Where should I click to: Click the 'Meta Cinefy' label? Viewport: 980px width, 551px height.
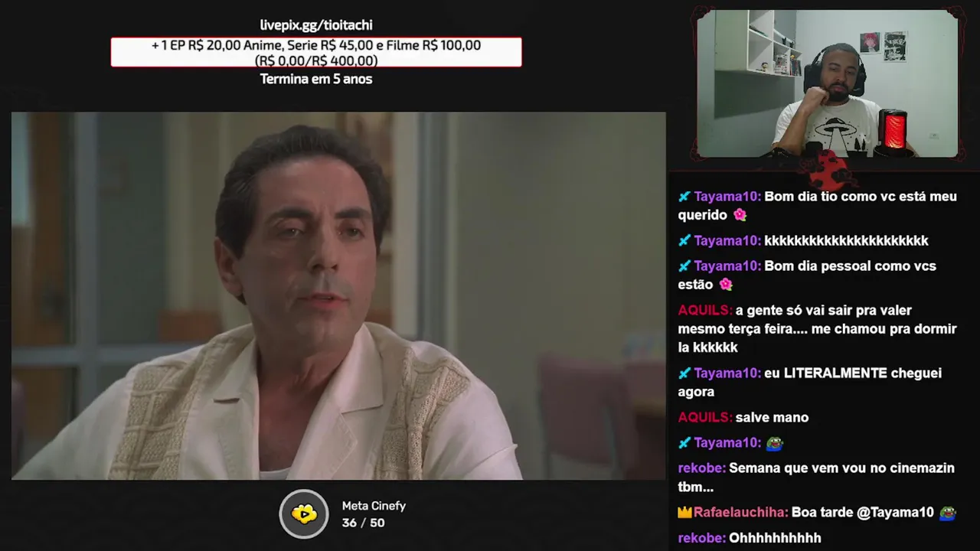point(374,506)
